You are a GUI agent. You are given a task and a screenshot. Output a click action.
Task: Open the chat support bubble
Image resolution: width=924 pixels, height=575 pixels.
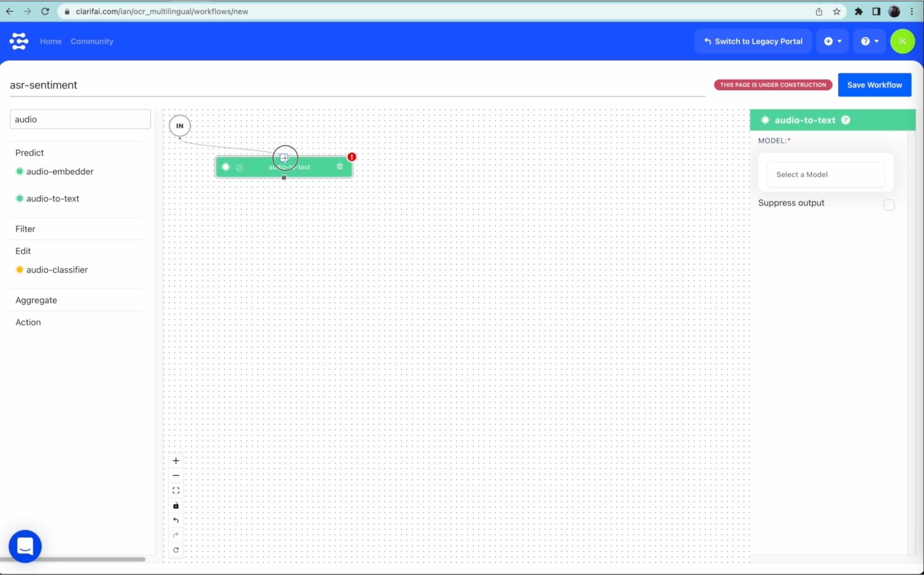coord(25,546)
